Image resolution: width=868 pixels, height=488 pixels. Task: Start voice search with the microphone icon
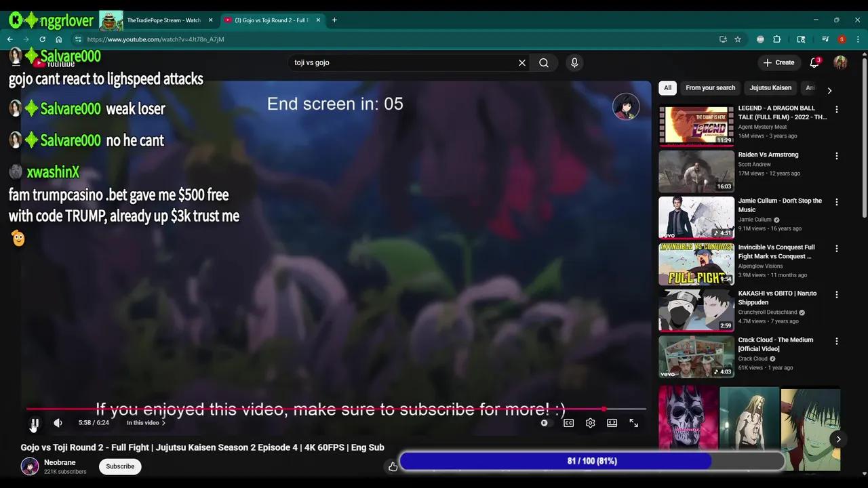574,62
